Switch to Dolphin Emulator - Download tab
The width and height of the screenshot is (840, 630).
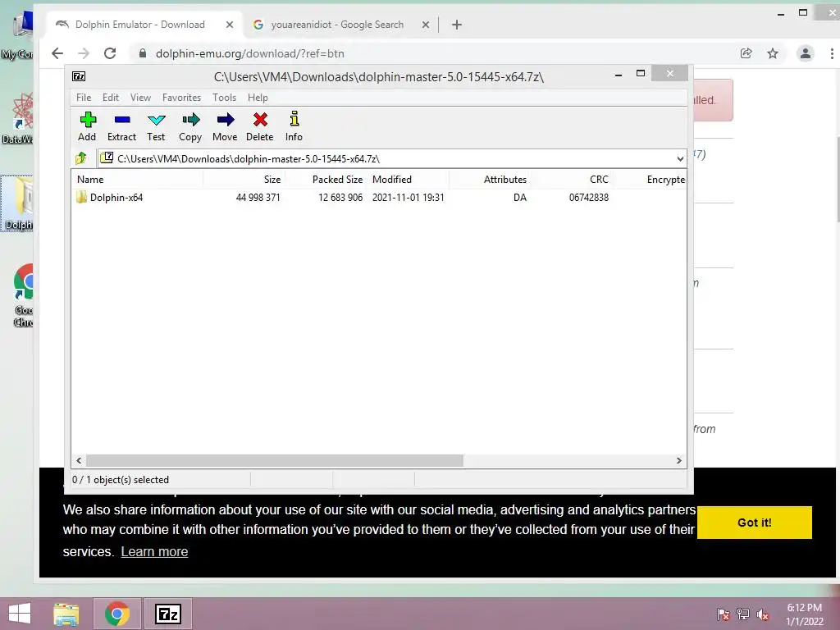[x=140, y=25]
